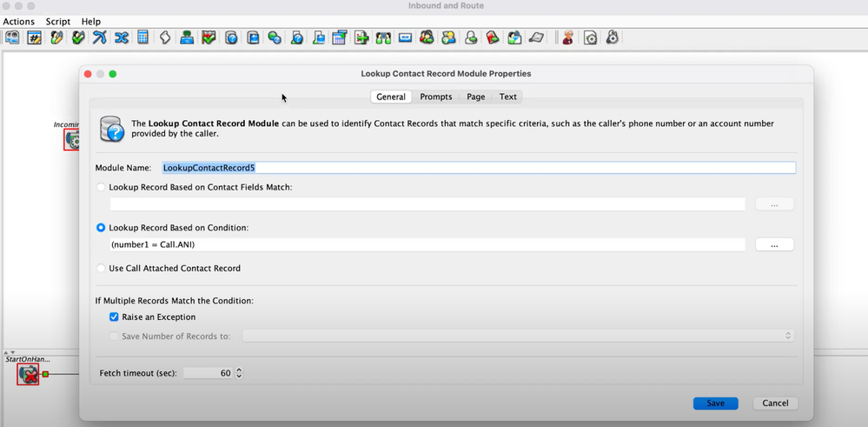
Task: Select the white silhouette with green arrow icon
Action: click(x=471, y=37)
